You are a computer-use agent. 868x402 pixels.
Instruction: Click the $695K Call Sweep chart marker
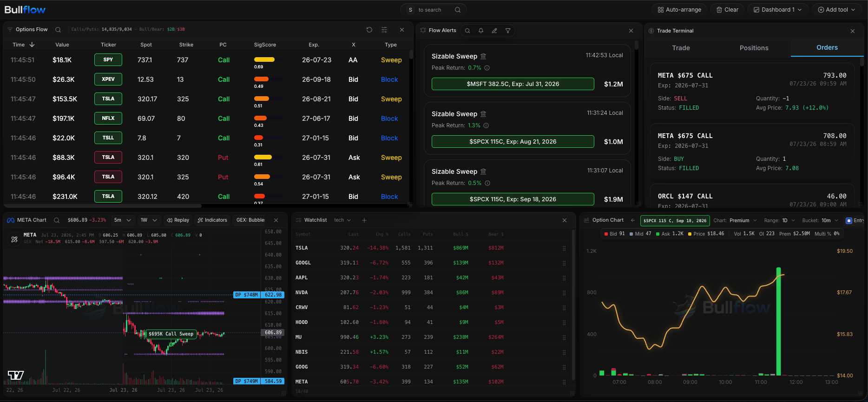(x=171, y=334)
